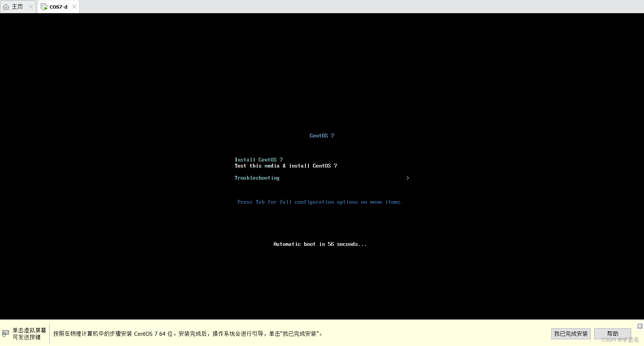Image resolution: width=644 pixels, height=346 pixels.
Task: Click the VM icon on COS7-d tab
Action: tap(44, 7)
